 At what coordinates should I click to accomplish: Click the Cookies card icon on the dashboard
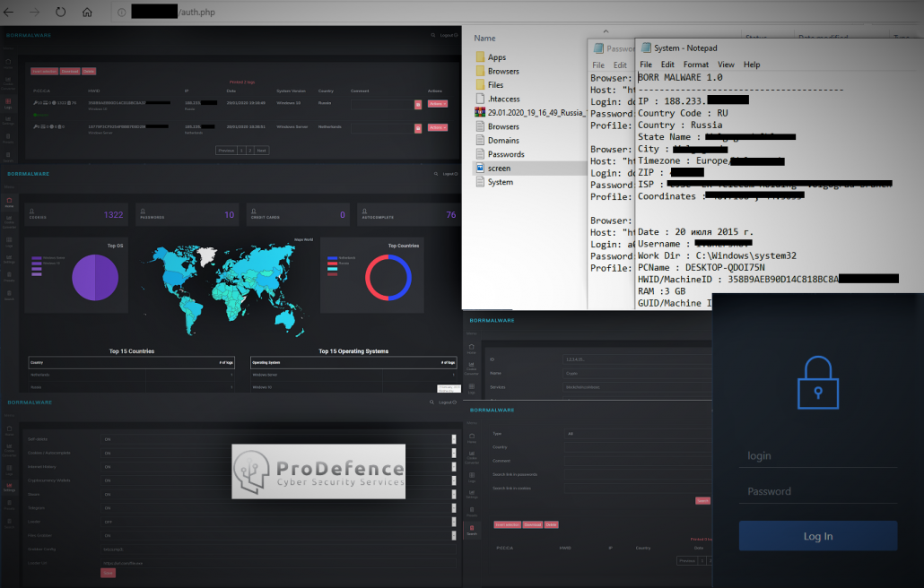tap(31, 211)
